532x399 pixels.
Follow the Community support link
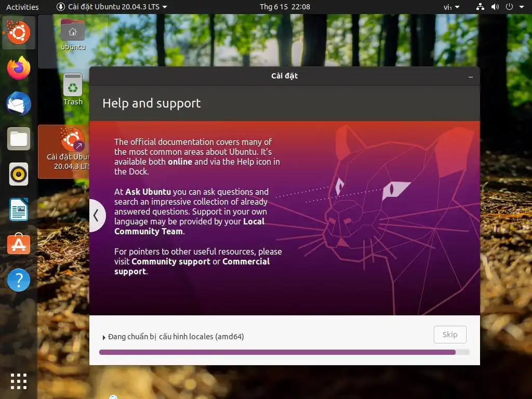click(x=170, y=262)
